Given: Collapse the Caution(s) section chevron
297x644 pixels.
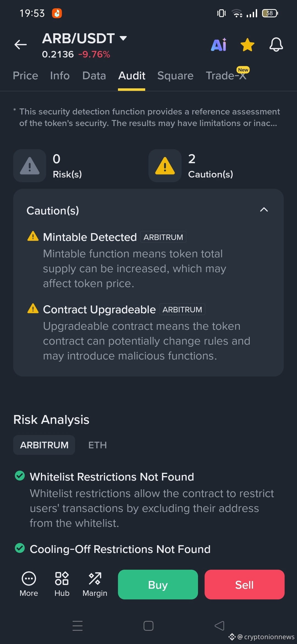Looking at the screenshot, I should [x=264, y=210].
